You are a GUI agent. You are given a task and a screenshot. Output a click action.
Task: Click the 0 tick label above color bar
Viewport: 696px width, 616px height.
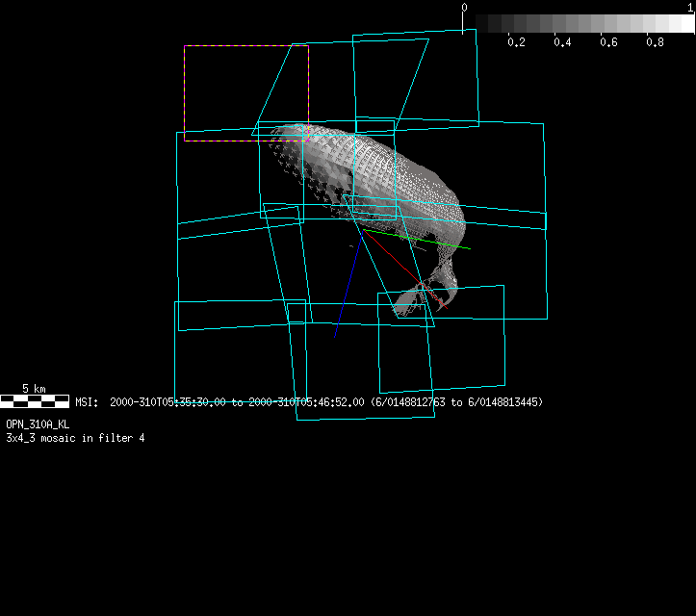[x=464, y=8]
